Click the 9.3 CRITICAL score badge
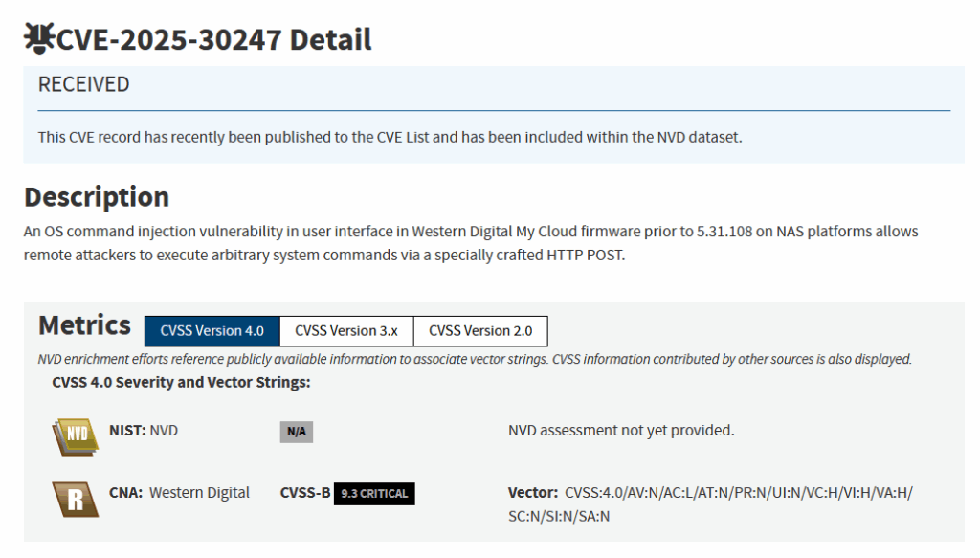This screenshot has height=558, width=980. [374, 494]
